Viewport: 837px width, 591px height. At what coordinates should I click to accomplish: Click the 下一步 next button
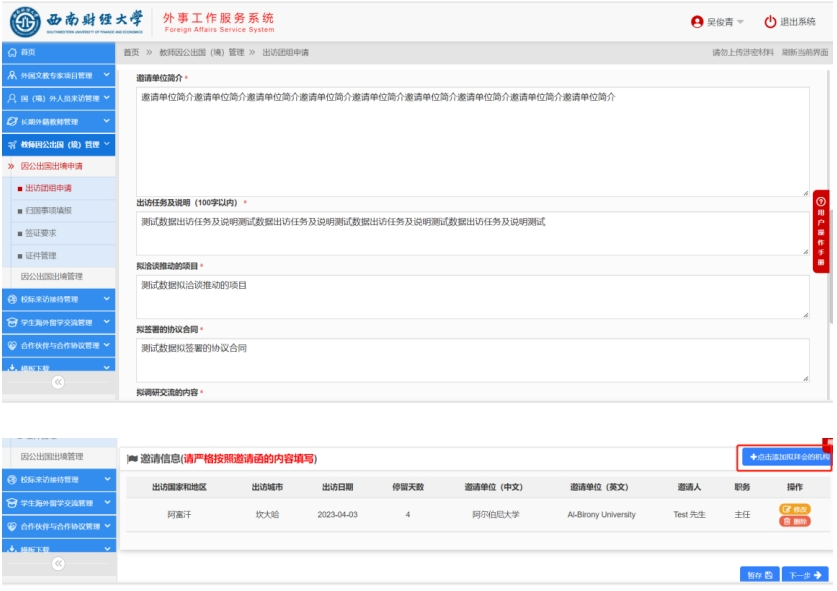click(805, 575)
